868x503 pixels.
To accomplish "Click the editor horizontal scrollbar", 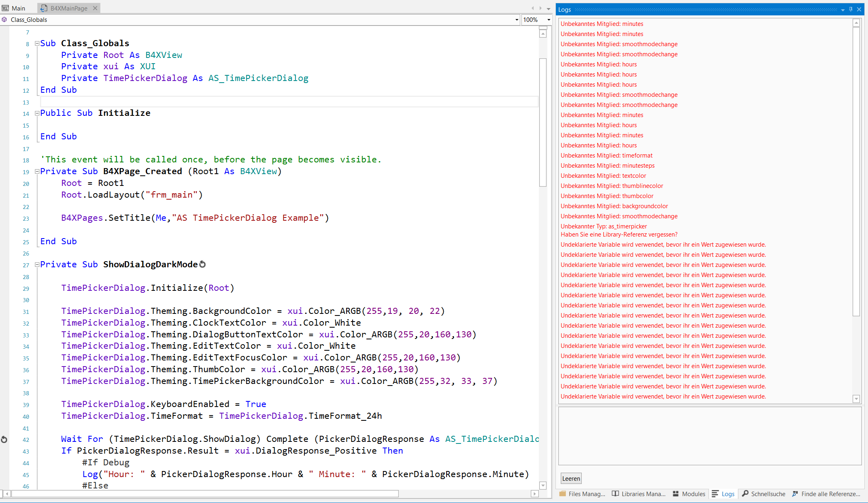I will coord(205,494).
